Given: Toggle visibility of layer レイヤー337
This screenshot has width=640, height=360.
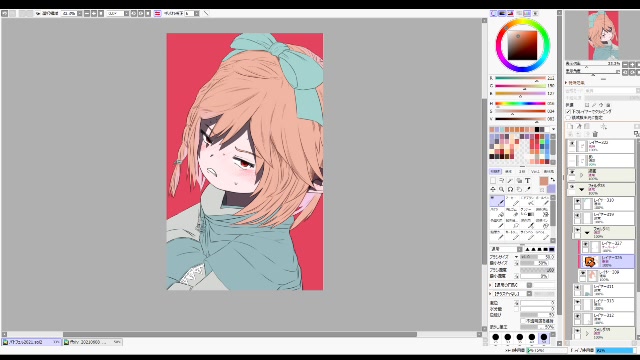Looking at the screenshot, I should point(585,245).
